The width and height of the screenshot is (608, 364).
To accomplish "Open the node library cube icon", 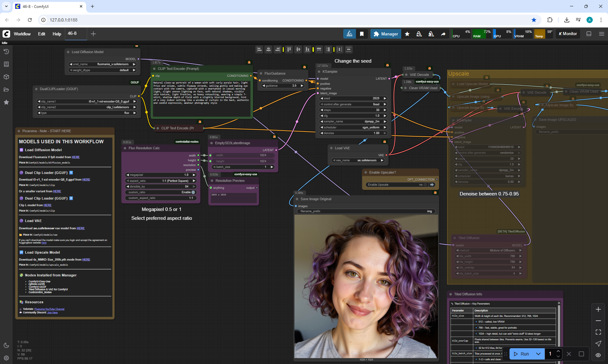I will 6,77.
